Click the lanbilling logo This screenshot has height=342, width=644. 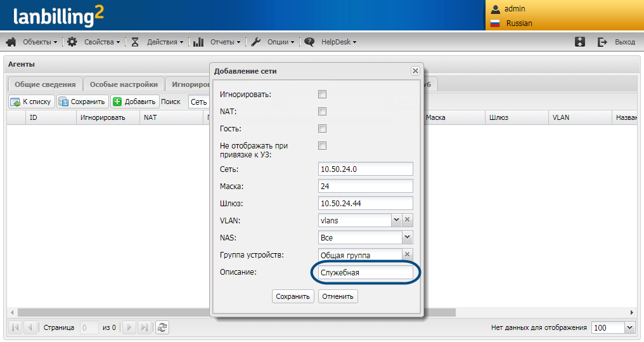(x=58, y=16)
